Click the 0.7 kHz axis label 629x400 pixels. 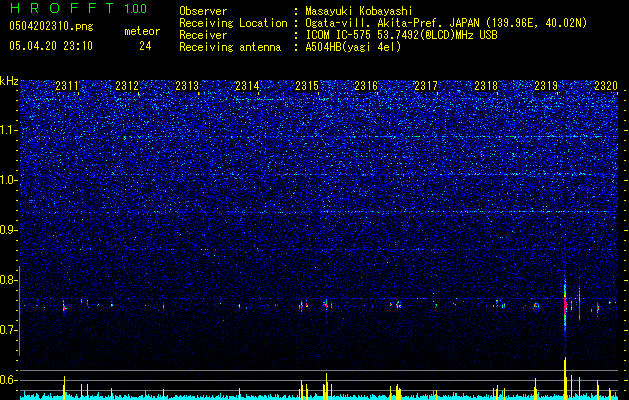click(9, 330)
